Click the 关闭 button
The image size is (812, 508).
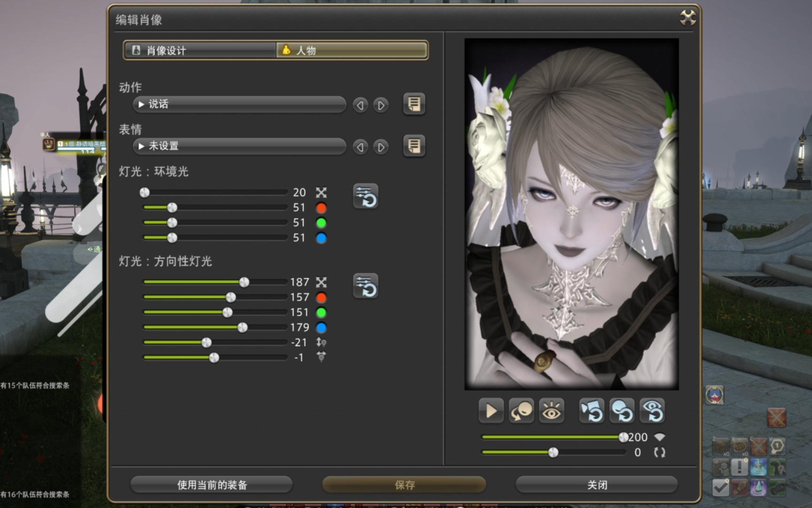coord(597,484)
